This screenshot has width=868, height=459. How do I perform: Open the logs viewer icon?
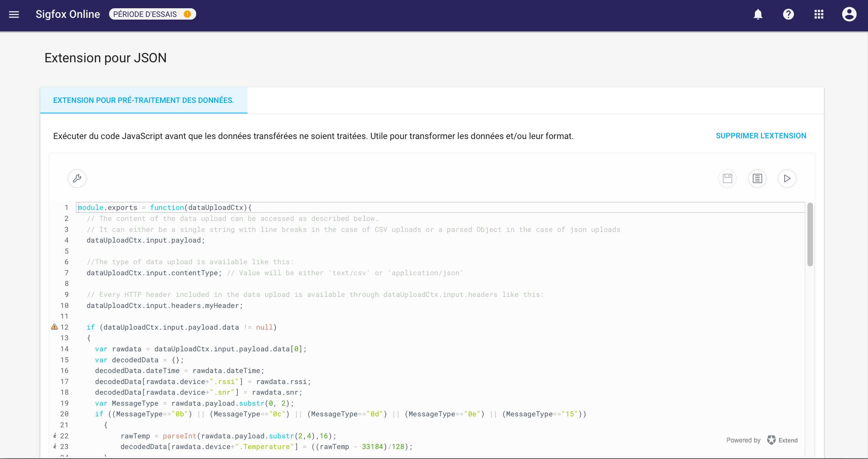point(757,178)
